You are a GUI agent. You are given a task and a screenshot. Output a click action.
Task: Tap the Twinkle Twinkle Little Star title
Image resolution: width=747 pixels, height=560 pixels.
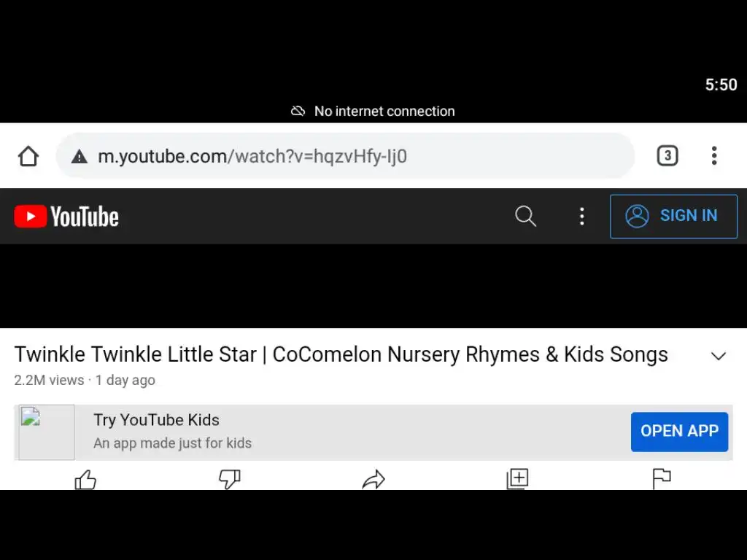click(341, 354)
